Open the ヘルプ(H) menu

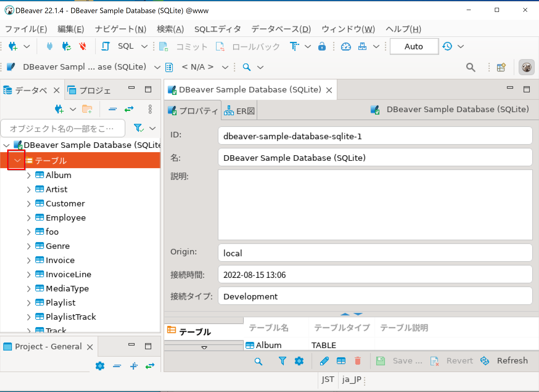click(x=403, y=29)
